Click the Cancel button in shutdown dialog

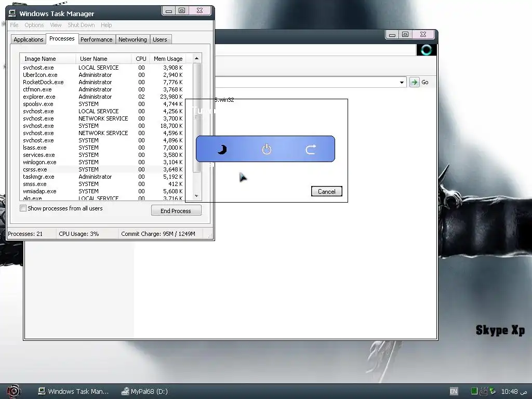coord(326,191)
